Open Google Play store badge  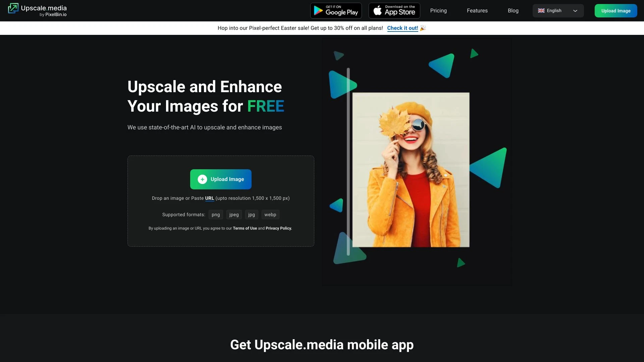click(336, 10)
